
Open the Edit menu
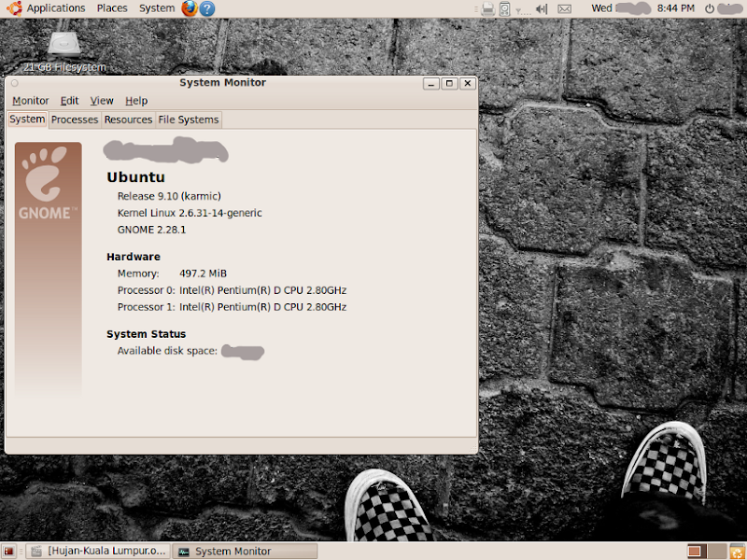pyautogui.click(x=69, y=101)
